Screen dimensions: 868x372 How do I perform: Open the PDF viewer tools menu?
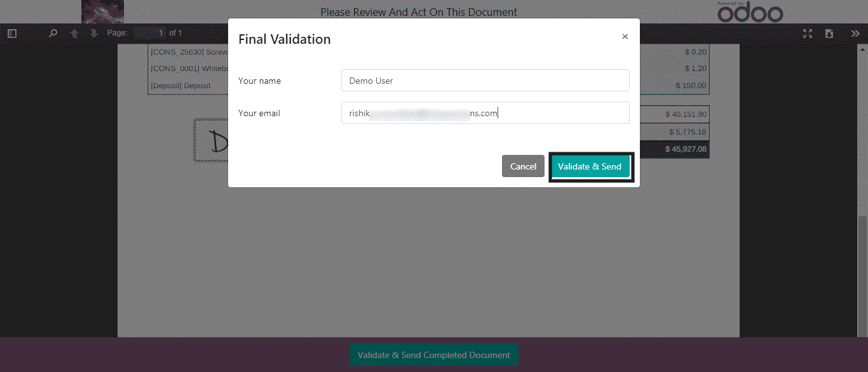tap(855, 34)
